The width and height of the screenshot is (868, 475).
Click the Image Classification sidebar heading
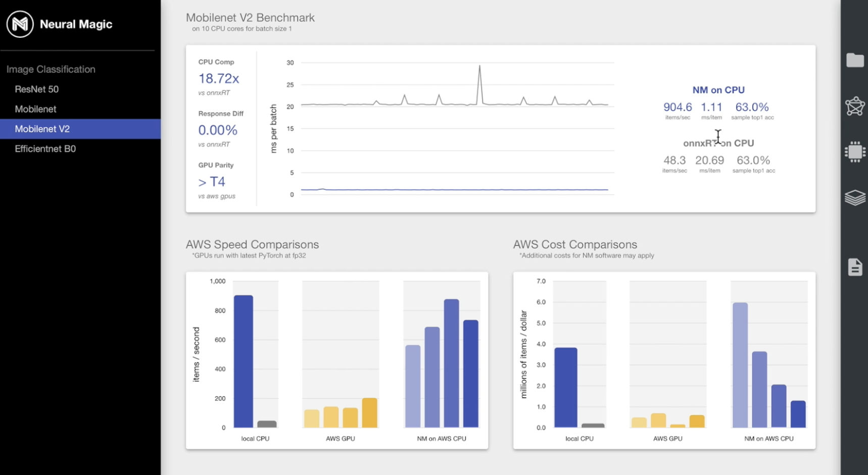pyautogui.click(x=51, y=69)
